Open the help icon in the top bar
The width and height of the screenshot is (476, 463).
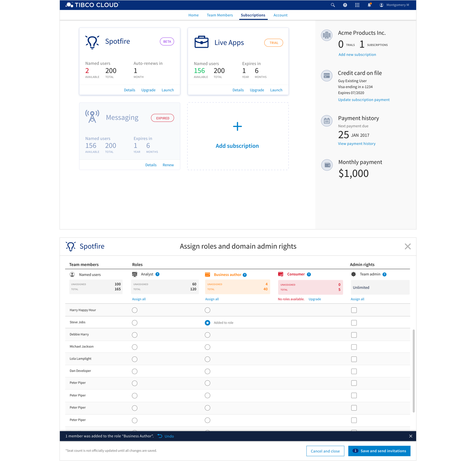click(345, 5)
